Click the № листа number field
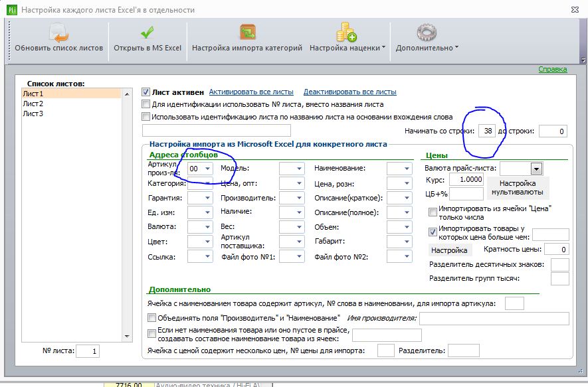Viewport: 588px width, 387px height. click(88, 351)
